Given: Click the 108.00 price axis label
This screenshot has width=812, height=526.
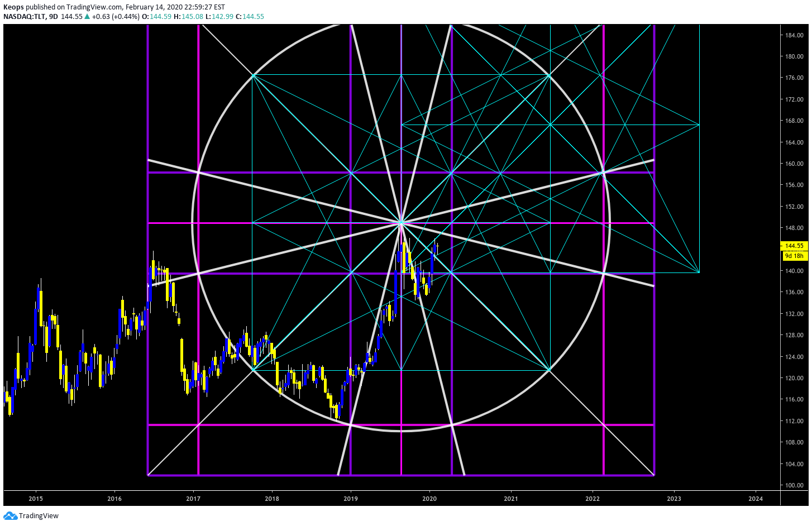Looking at the screenshot, I should [x=794, y=442].
